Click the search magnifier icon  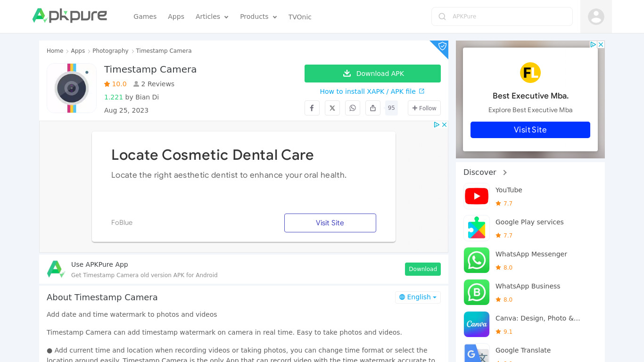pyautogui.click(x=442, y=16)
